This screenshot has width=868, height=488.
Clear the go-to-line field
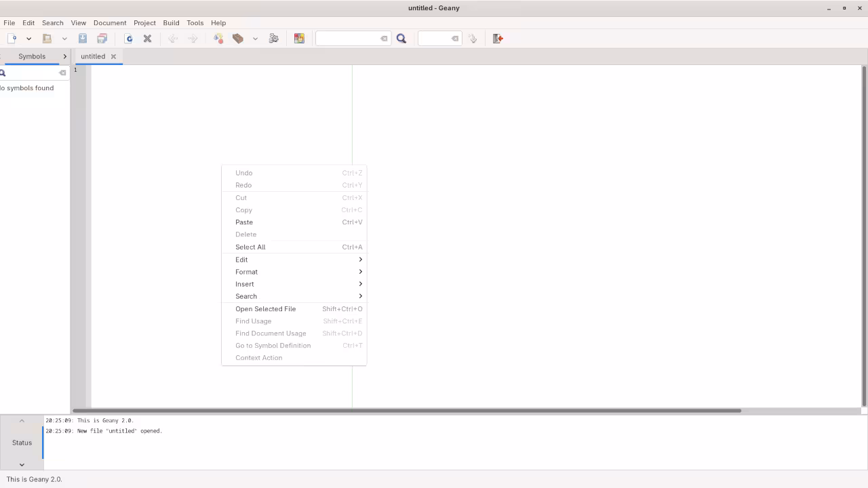[455, 39]
